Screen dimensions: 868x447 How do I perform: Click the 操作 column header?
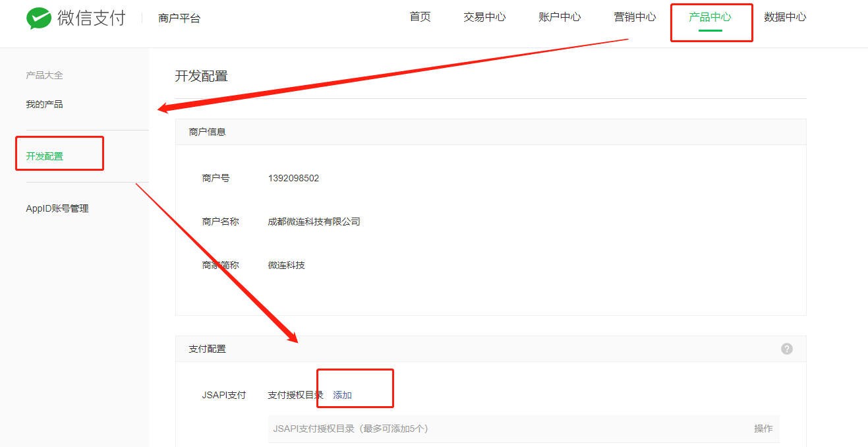click(764, 429)
